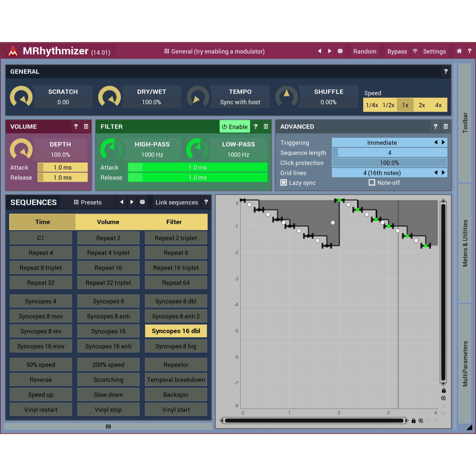476x476 pixels.
Task: Open the sequences Presets menu
Action: [x=88, y=202]
